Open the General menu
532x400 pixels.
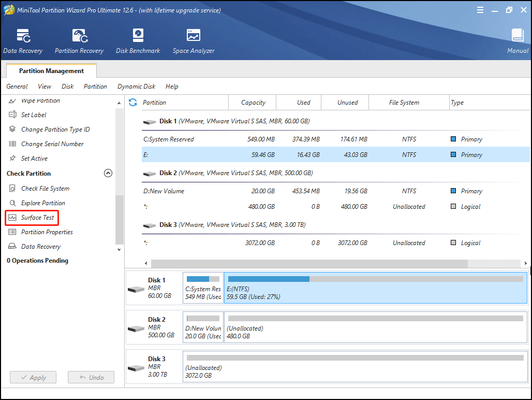[x=17, y=86]
